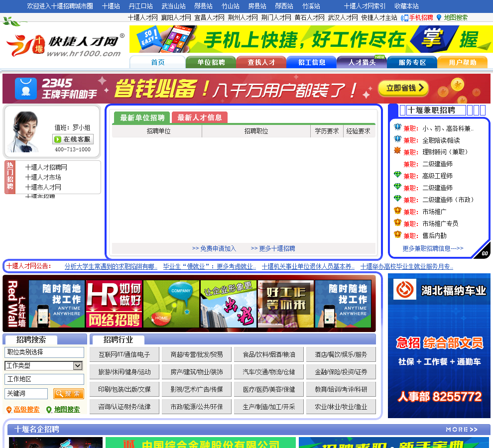Select 金融/保险/投资/证券 industry

(341, 372)
